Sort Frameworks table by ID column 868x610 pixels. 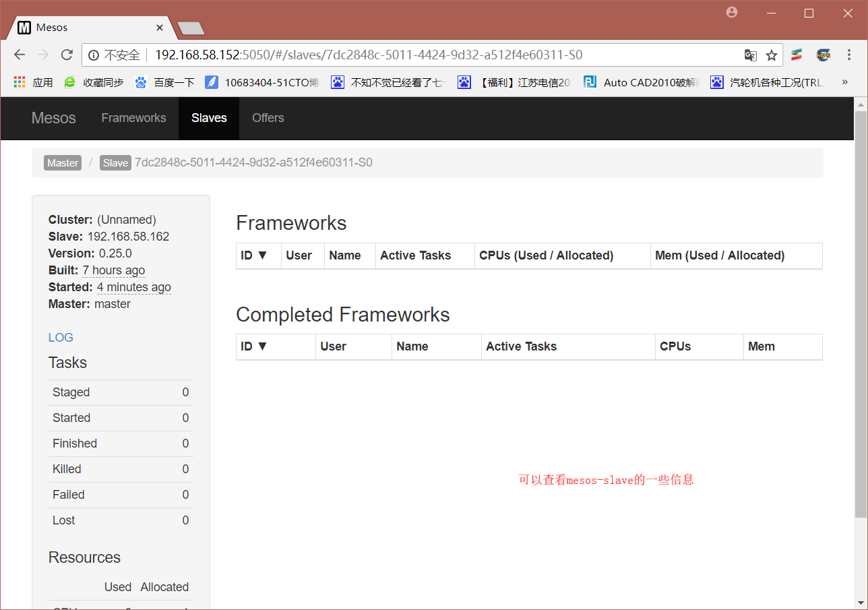point(259,255)
